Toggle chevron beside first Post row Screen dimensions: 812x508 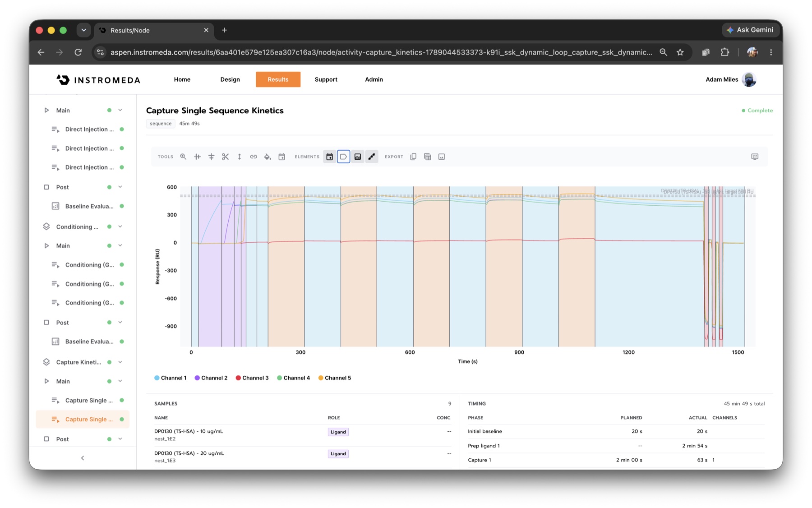coord(120,187)
